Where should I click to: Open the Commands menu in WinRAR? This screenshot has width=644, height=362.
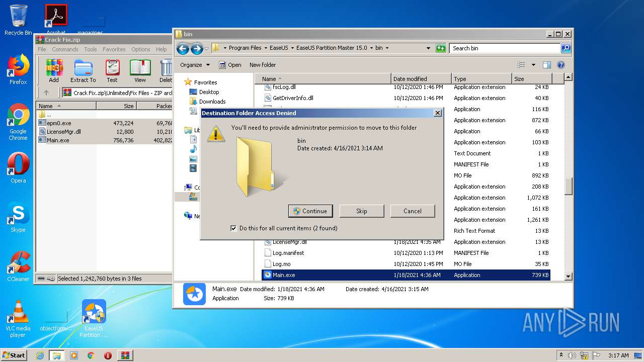[65, 49]
